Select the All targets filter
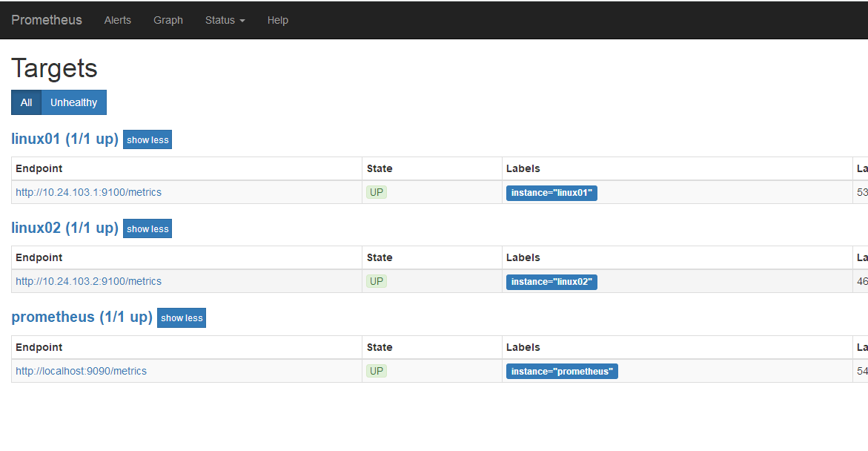 coord(26,102)
